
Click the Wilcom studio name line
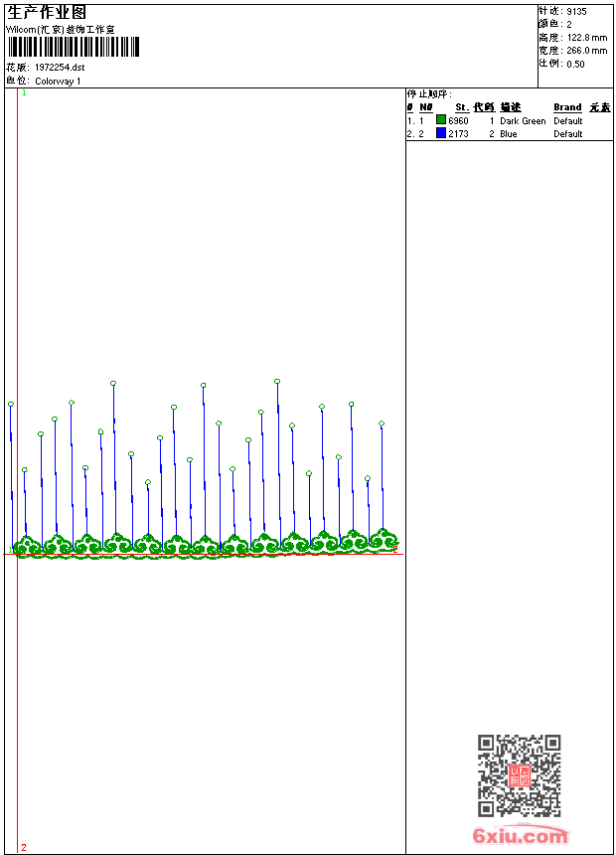tap(61, 30)
